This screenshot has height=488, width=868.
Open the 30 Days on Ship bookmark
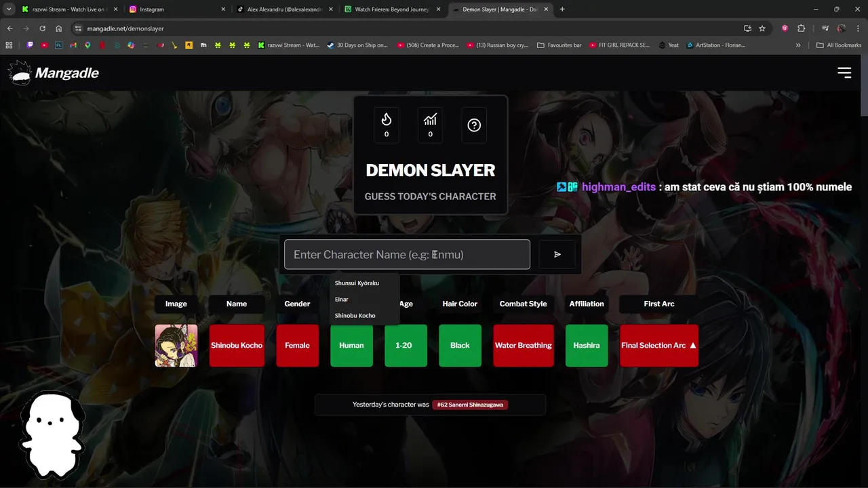point(357,45)
